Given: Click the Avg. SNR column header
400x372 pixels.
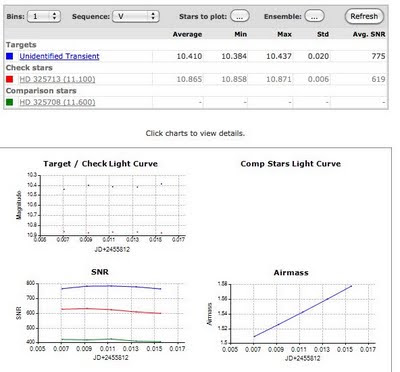Looking at the screenshot, I should coord(369,34).
